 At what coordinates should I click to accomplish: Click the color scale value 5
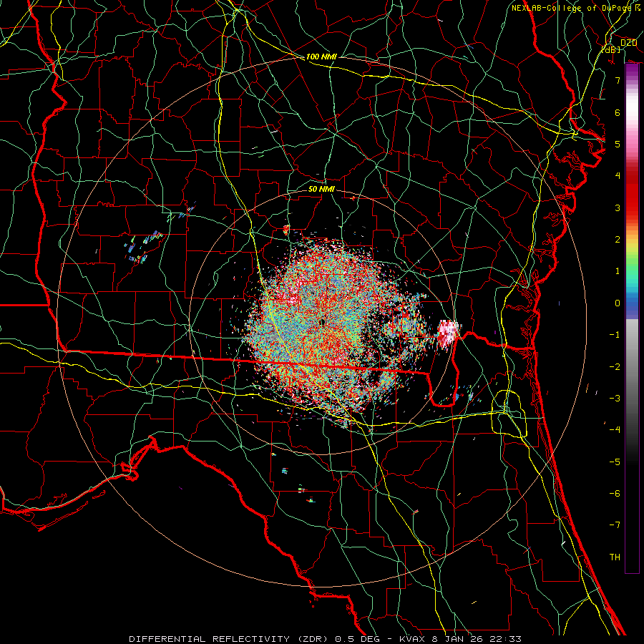[618, 144]
